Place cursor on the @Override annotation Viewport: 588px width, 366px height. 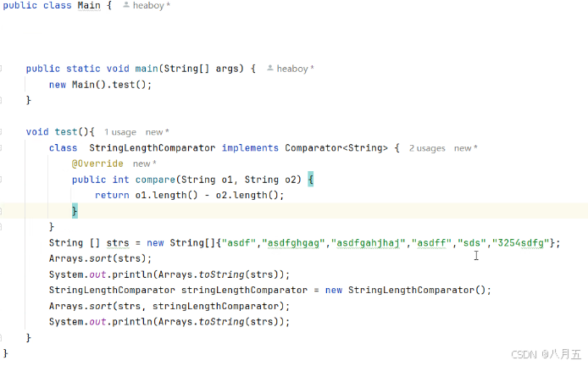pyautogui.click(x=97, y=164)
